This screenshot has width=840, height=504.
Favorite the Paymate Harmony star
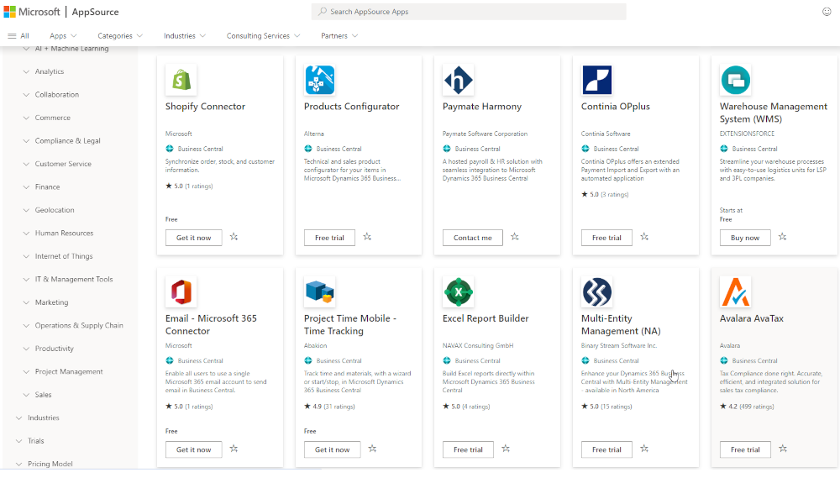tap(515, 237)
